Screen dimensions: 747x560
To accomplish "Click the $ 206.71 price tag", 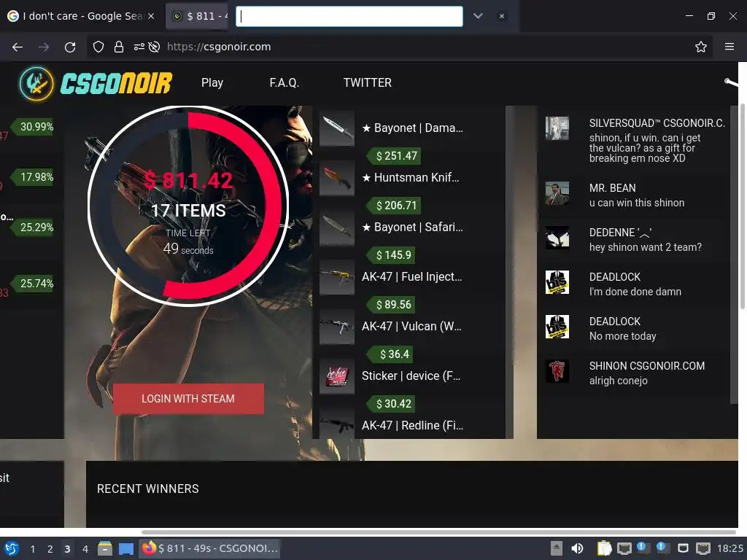I will [394, 205].
